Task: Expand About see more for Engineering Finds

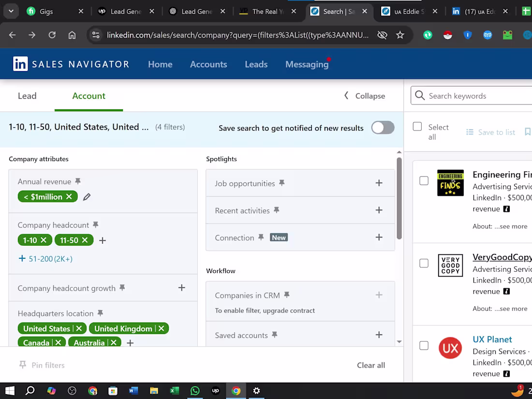Action: point(511,226)
